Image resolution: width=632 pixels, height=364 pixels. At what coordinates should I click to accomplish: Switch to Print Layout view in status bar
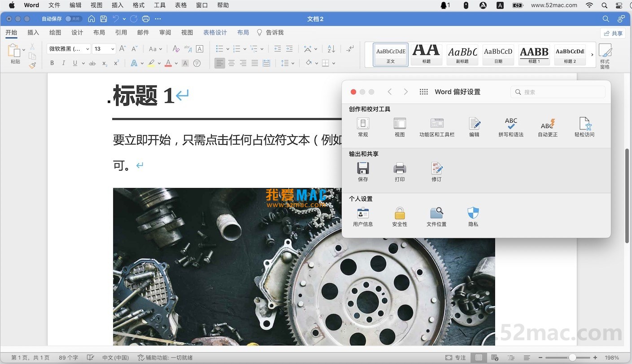tap(479, 358)
